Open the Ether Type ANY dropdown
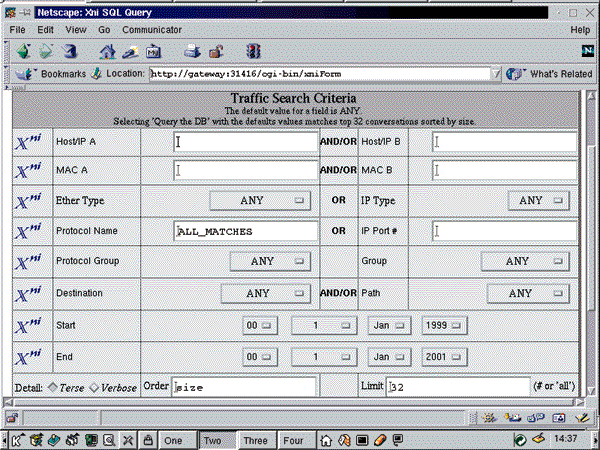 point(262,201)
